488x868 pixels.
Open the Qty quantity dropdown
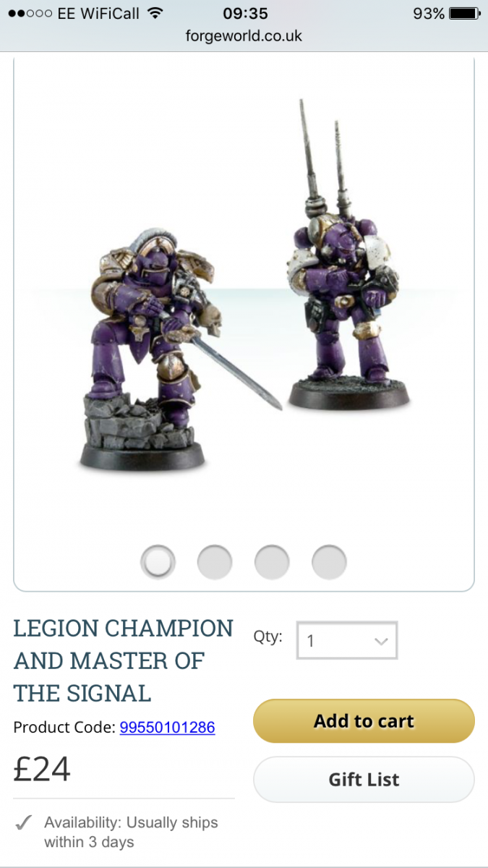(x=347, y=640)
